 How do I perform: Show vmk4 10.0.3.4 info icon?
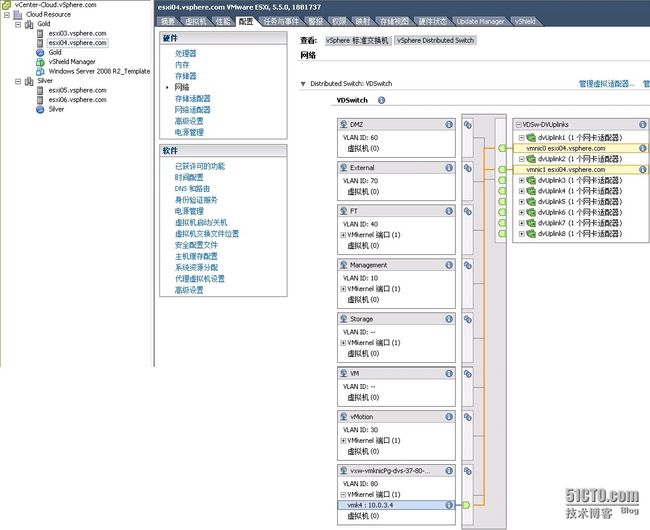[449, 505]
